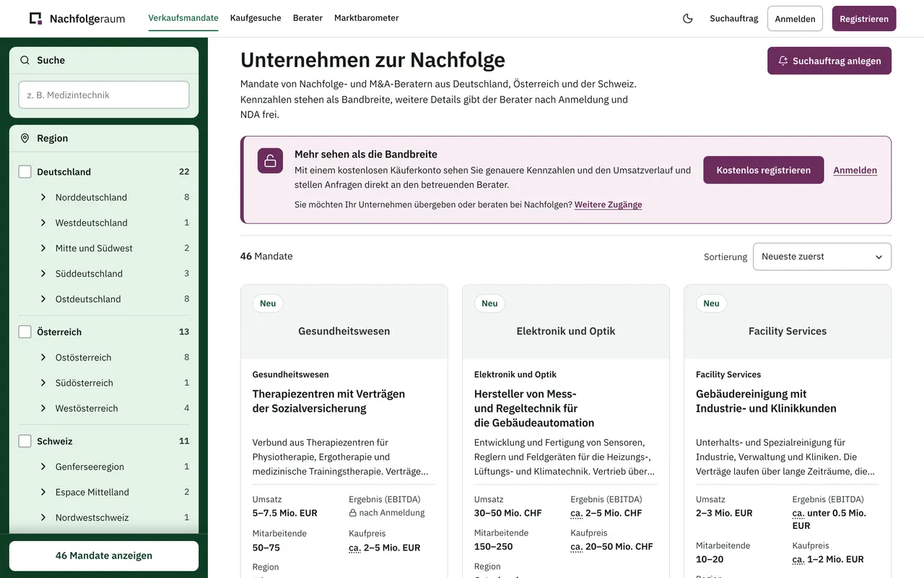Image resolution: width=924 pixels, height=578 pixels.
Task: Click the Suchauftrag link in the header
Action: point(734,19)
